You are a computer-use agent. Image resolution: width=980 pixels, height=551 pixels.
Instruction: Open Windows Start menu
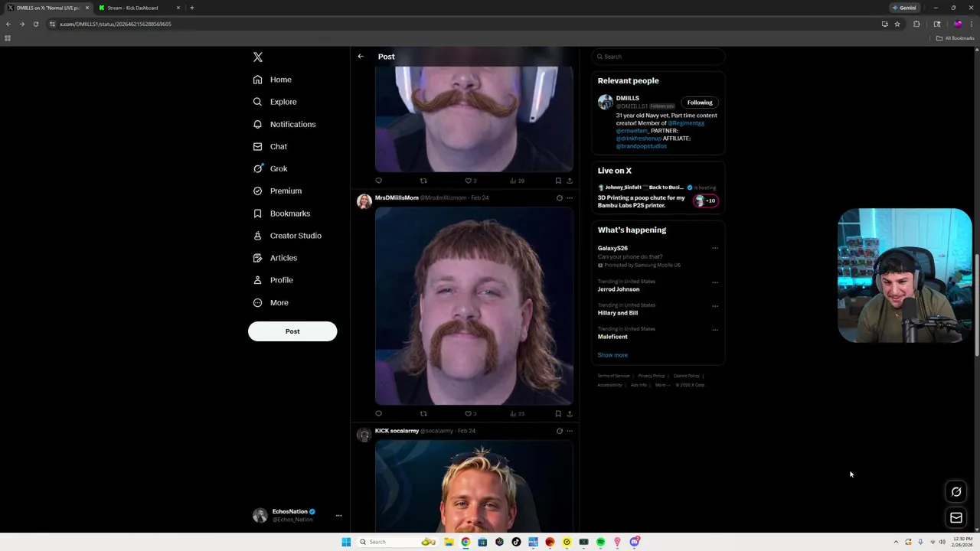(346, 542)
